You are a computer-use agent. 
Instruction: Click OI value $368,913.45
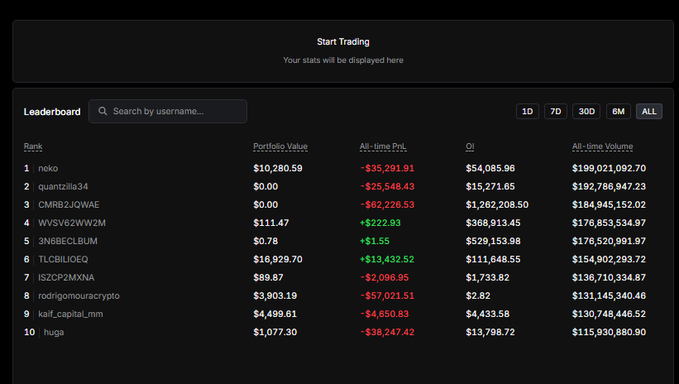(x=493, y=223)
